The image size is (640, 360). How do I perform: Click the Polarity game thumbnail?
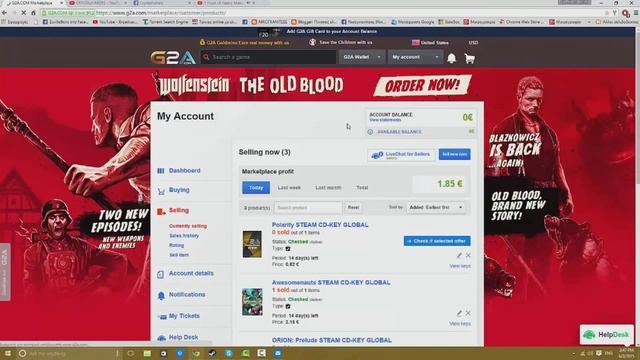pyautogui.click(x=252, y=244)
